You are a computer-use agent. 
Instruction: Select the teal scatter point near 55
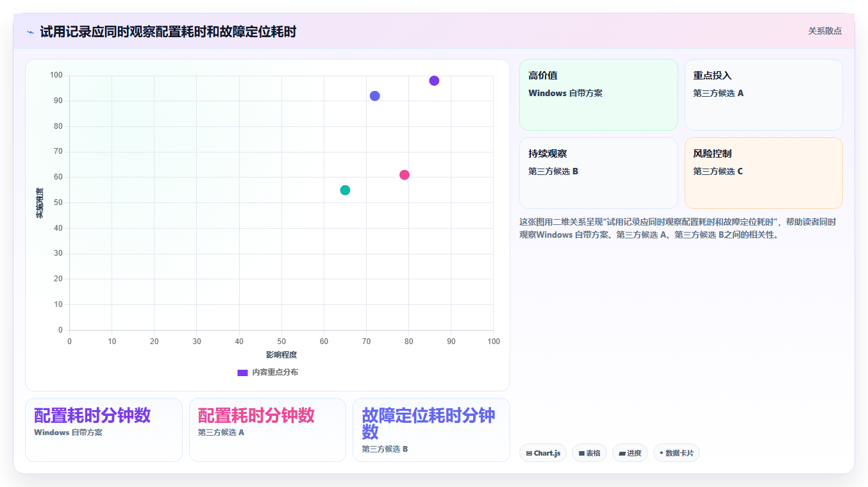(345, 190)
